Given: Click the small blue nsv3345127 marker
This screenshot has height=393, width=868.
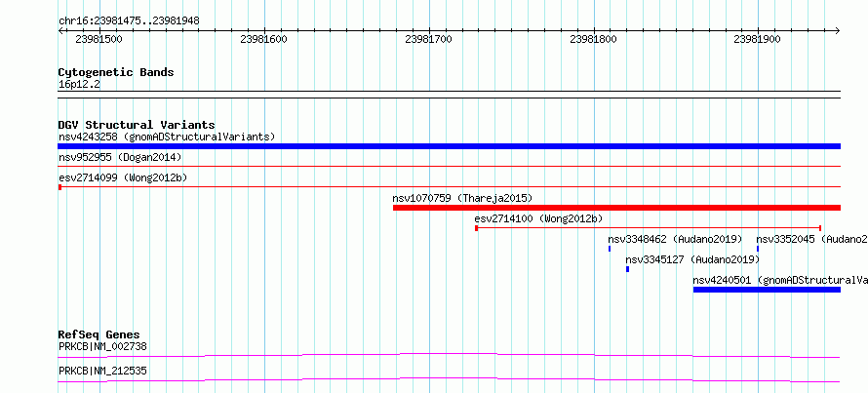Looking at the screenshot, I should (x=627, y=269).
